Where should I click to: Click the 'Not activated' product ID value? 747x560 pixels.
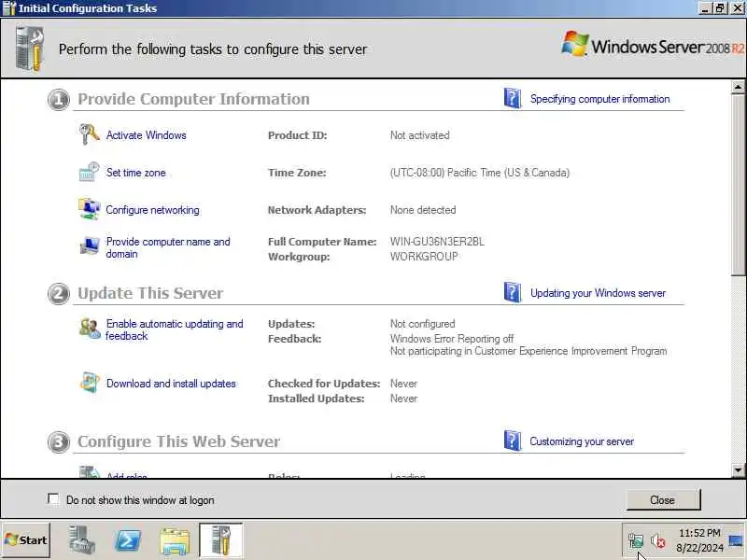[419, 135]
